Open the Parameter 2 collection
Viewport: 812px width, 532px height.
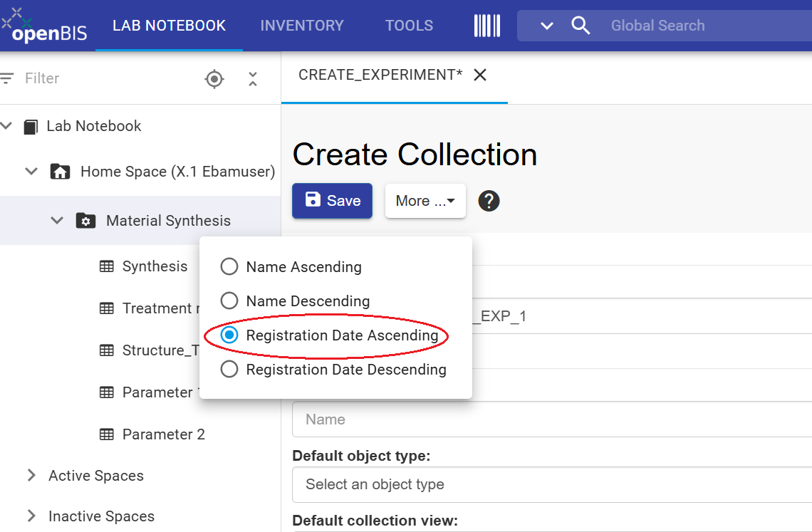(164, 434)
